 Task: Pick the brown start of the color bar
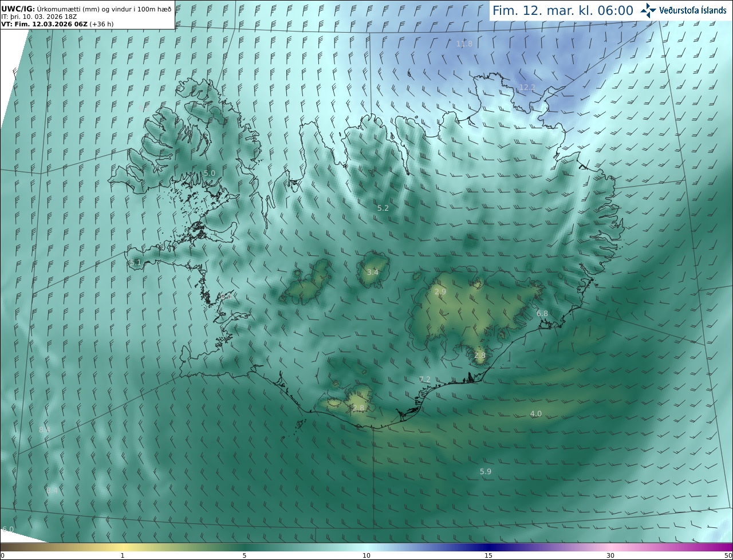[6, 547]
